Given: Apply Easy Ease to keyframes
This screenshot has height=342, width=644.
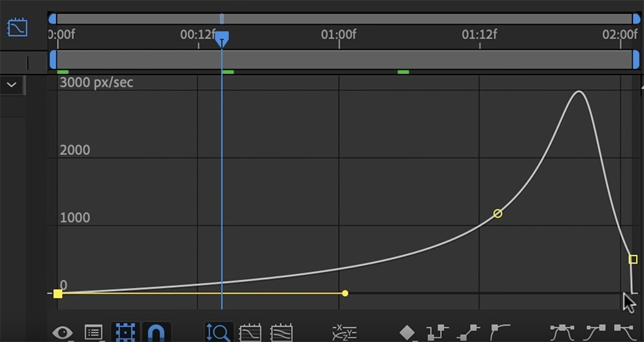Looking at the screenshot, I should click(562, 333).
